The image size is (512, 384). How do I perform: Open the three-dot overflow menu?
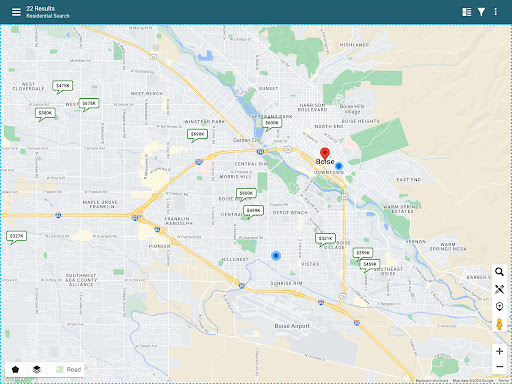click(496, 12)
